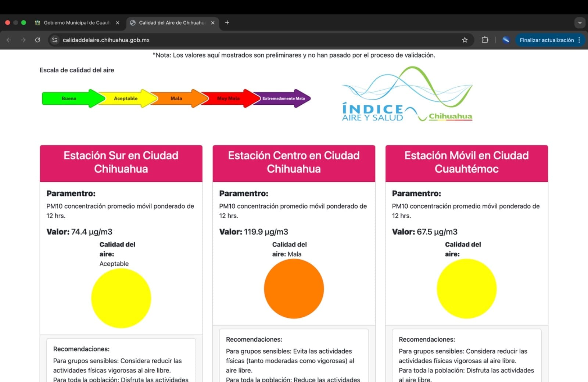The image size is (588, 382).
Task: Close the Calidad del Aire de Chihuahua tab
Action: [213, 23]
